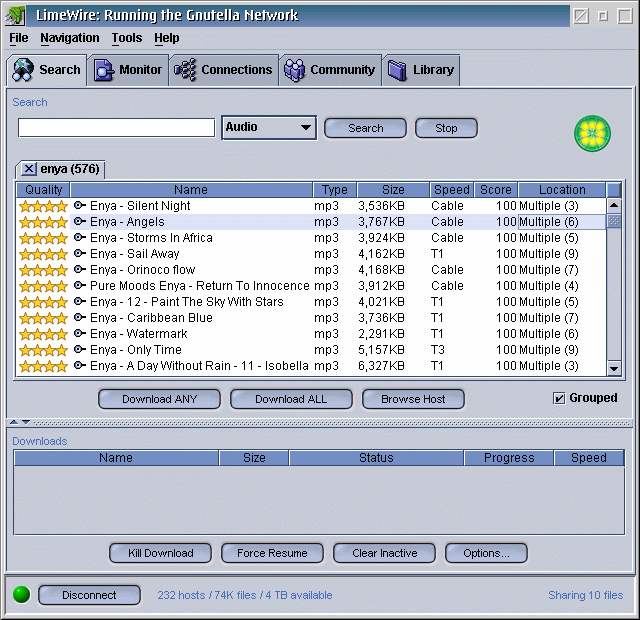Click group icon beside Pure Moods Enya
This screenshot has width=640, height=620.
pyautogui.click(x=80, y=285)
